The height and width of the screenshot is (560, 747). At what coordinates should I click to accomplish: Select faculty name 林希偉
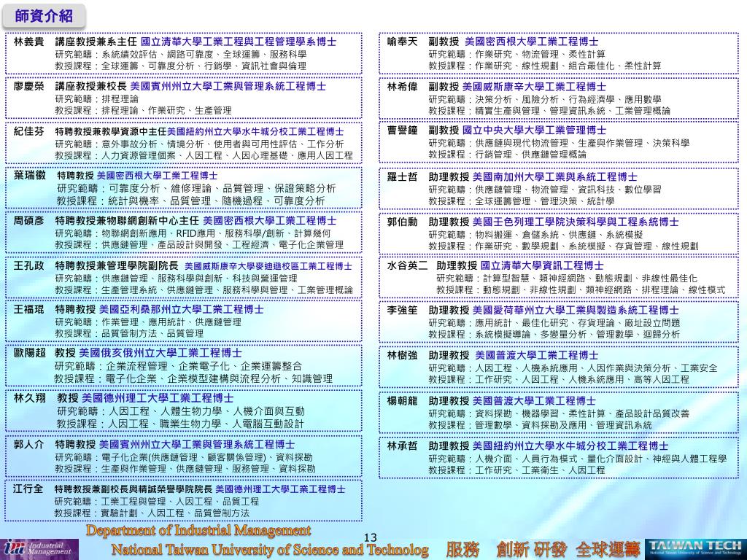click(x=402, y=87)
